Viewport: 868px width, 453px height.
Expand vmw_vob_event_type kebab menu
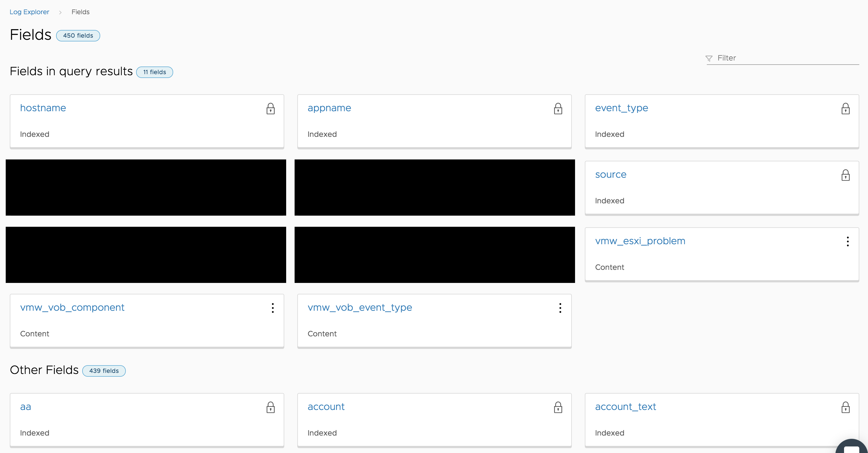coord(560,308)
